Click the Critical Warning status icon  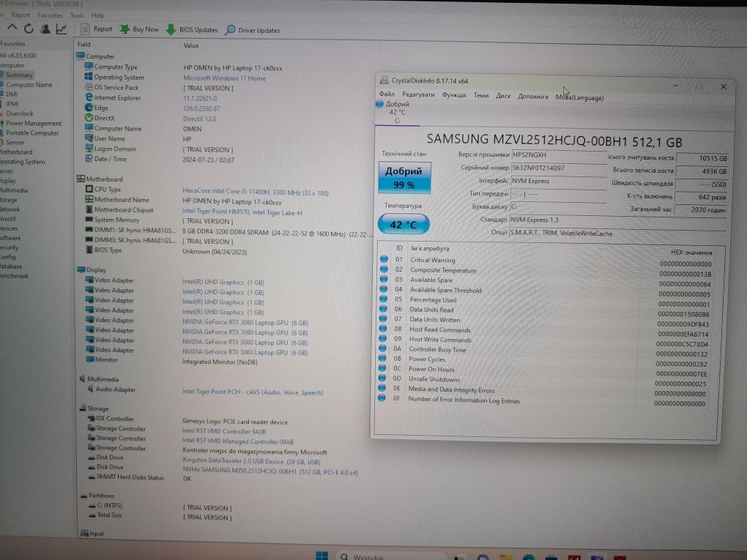click(x=384, y=259)
